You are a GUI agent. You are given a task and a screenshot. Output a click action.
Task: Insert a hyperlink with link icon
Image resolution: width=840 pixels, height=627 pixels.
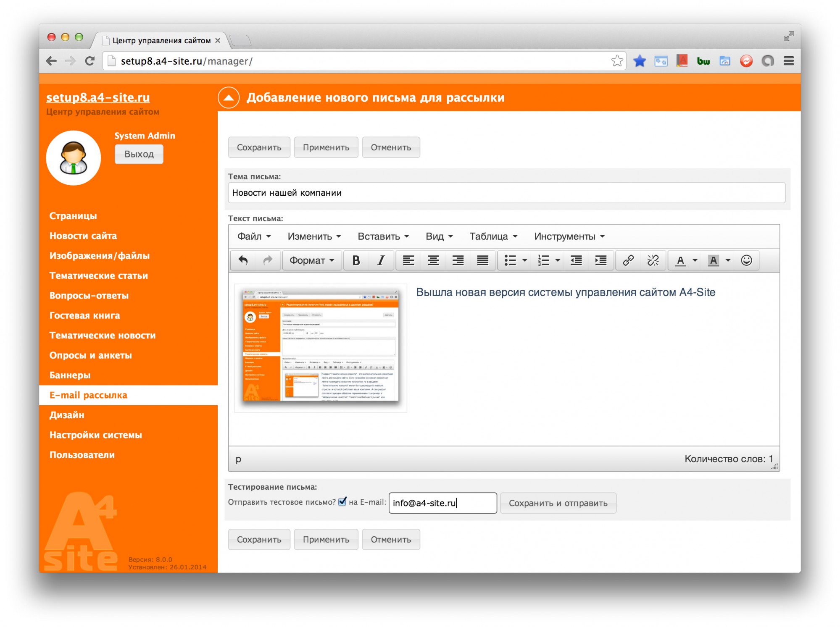click(628, 260)
